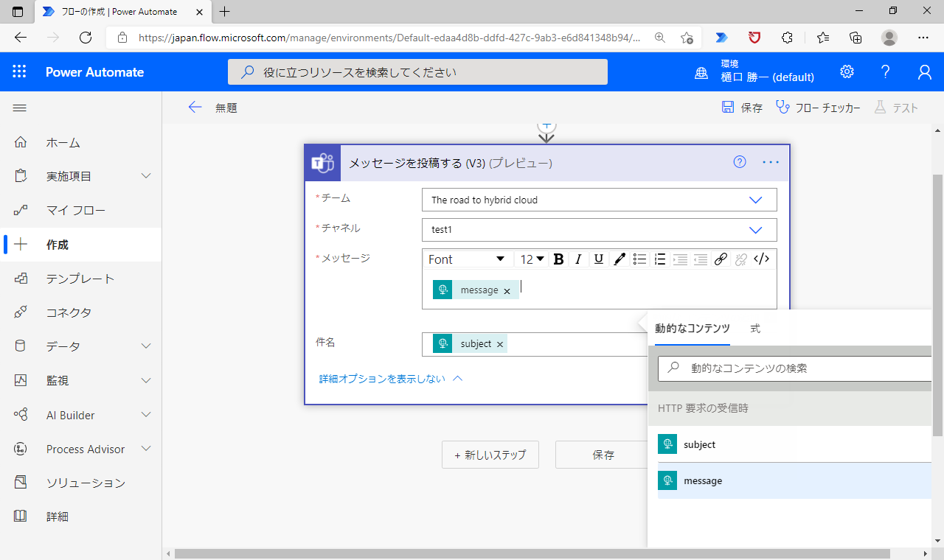The image size is (944, 560).
Task: Open the チャネル dropdown
Action: click(600, 230)
